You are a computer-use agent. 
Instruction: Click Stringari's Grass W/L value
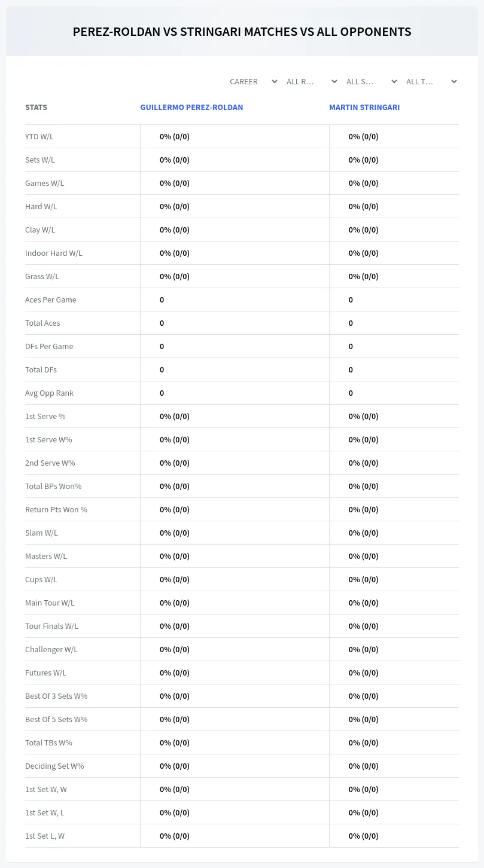pos(364,276)
